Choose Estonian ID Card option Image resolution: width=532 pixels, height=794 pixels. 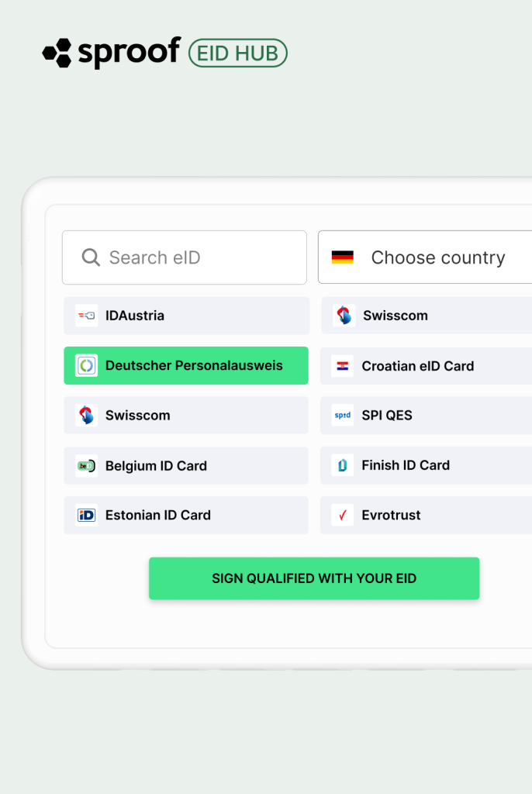pos(186,515)
